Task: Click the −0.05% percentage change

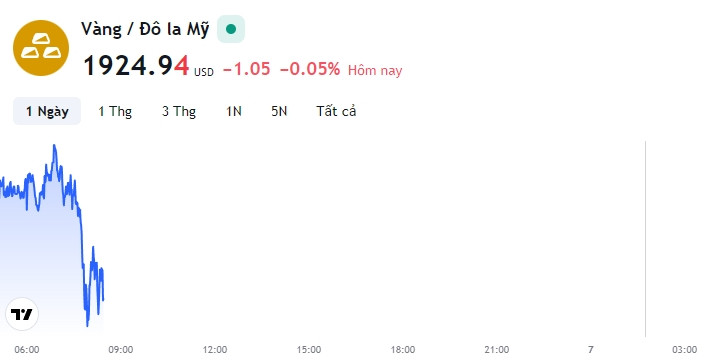Action: pyautogui.click(x=310, y=69)
